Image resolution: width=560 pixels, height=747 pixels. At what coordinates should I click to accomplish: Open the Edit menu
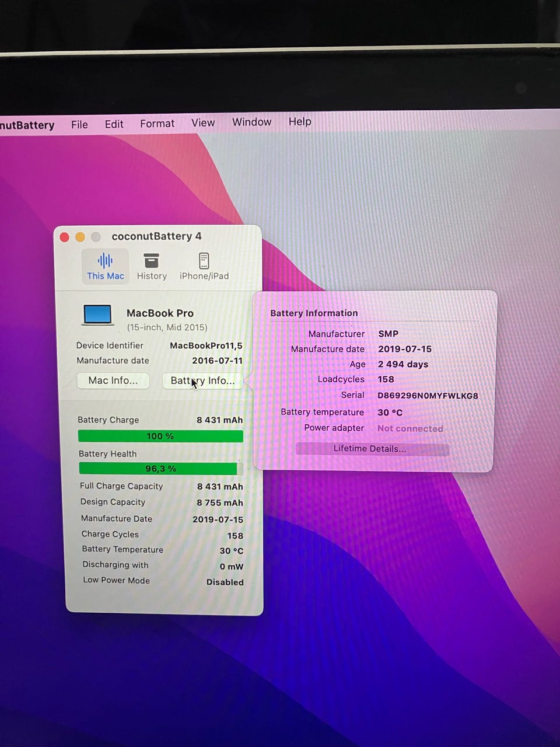tap(114, 124)
